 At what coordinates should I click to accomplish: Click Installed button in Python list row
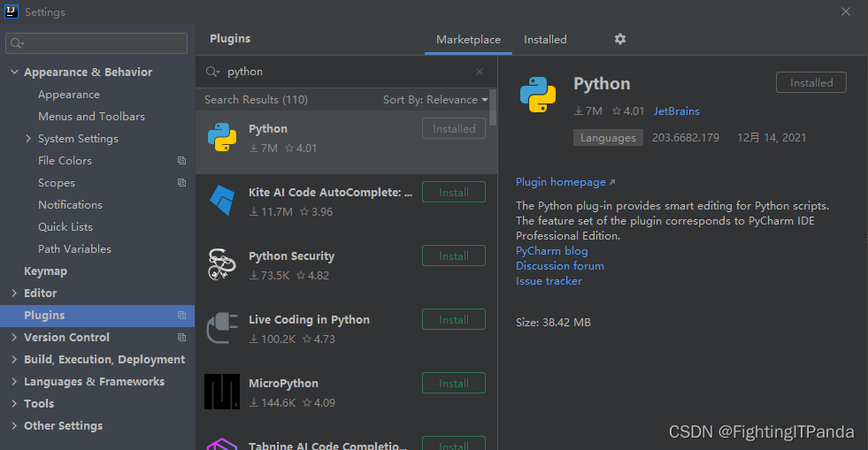pos(454,128)
